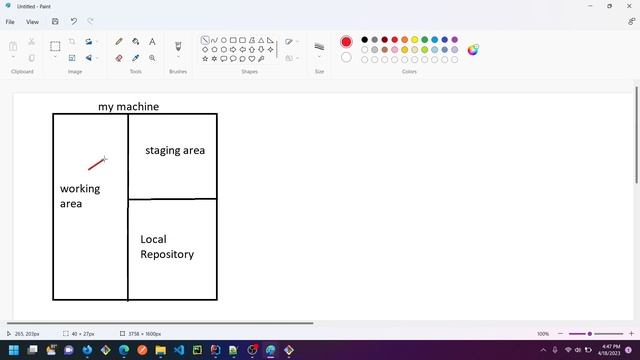Open the Edit colors wheel

[x=473, y=50]
